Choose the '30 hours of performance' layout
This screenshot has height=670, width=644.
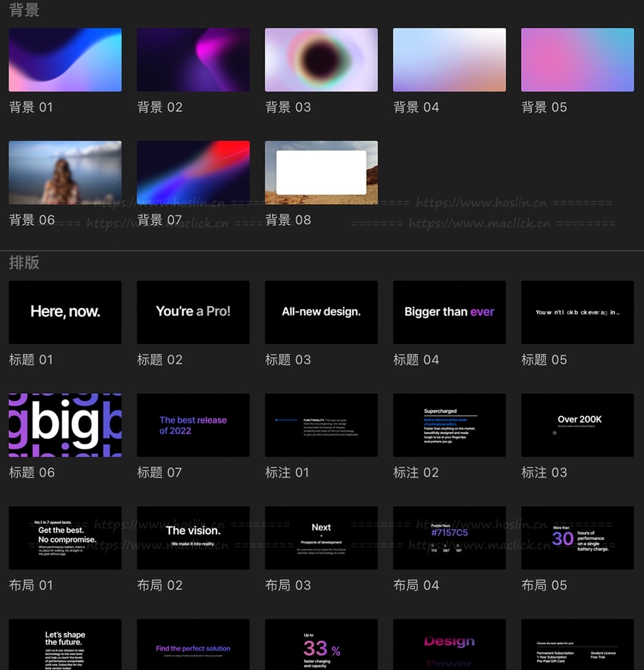coord(577,538)
